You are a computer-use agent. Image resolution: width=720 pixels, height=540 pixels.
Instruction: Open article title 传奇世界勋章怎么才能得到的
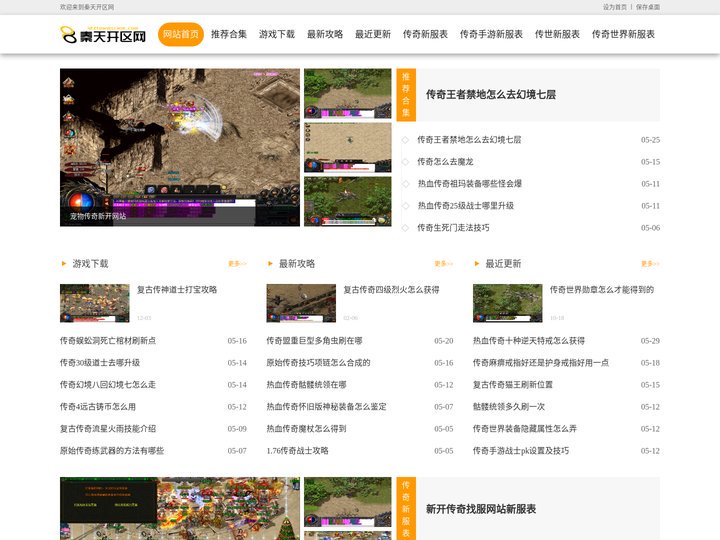click(x=602, y=290)
